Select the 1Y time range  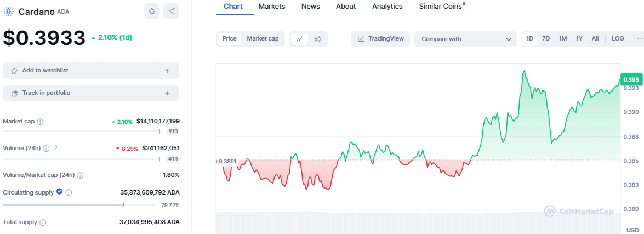point(579,38)
